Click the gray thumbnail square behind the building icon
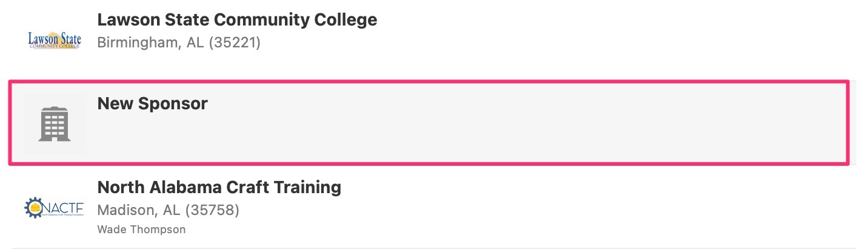This screenshot has width=868, height=249. tap(54, 123)
